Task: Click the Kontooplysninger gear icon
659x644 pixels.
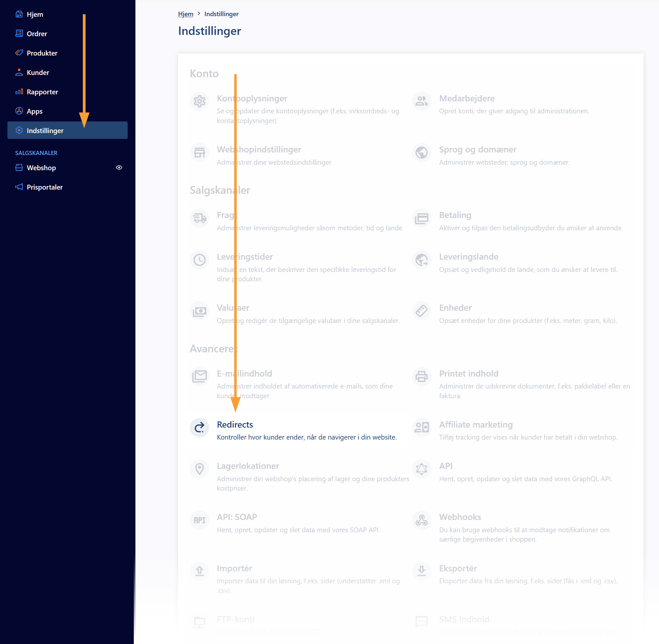Action: click(199, 101)
